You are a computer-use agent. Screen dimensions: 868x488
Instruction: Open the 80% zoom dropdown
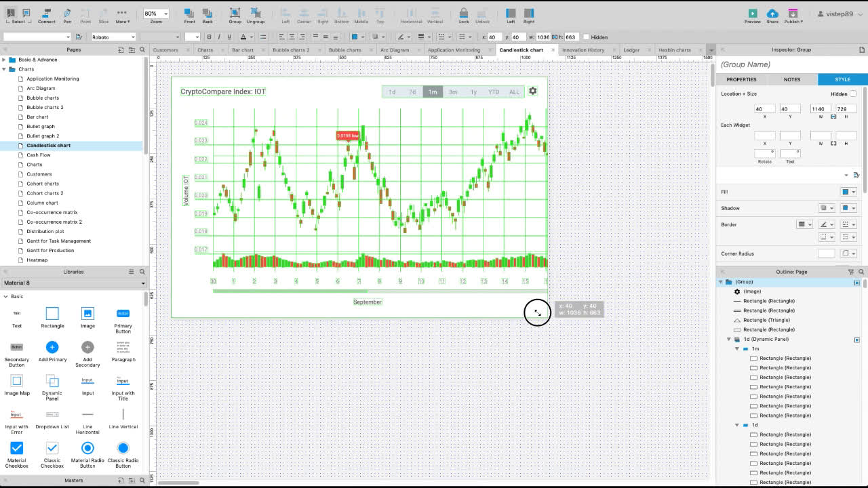pyautogui.click(x=156, y=14)
